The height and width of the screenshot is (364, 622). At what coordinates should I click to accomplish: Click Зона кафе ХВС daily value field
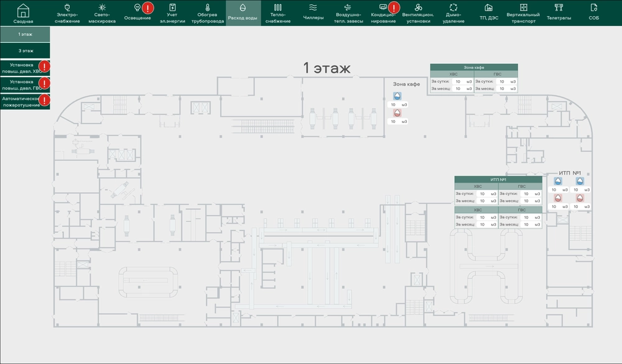click(458, 81)
